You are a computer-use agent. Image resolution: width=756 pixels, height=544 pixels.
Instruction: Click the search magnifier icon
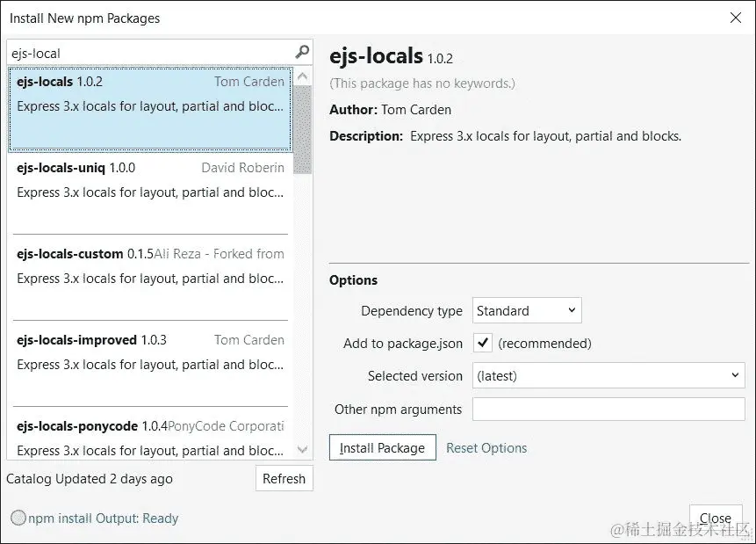coord(302,53)
